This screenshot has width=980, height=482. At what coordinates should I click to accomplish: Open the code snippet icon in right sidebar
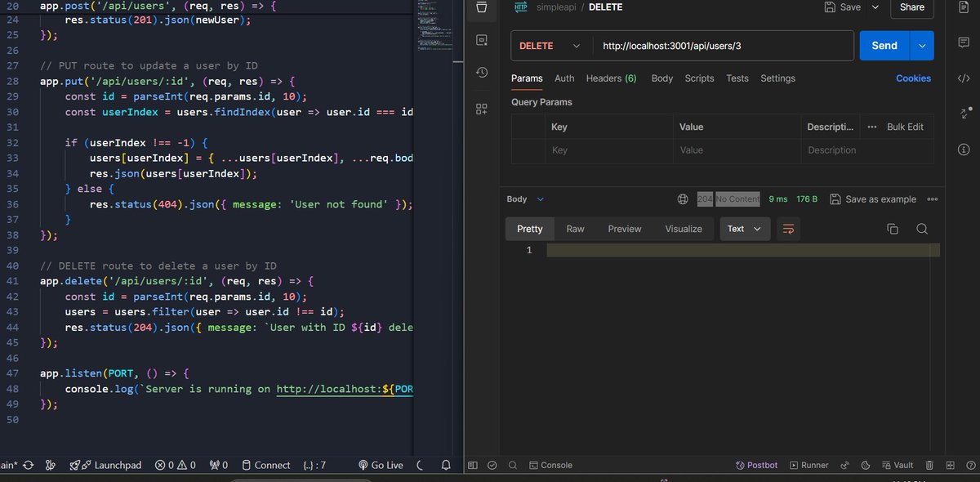(964, 78)
